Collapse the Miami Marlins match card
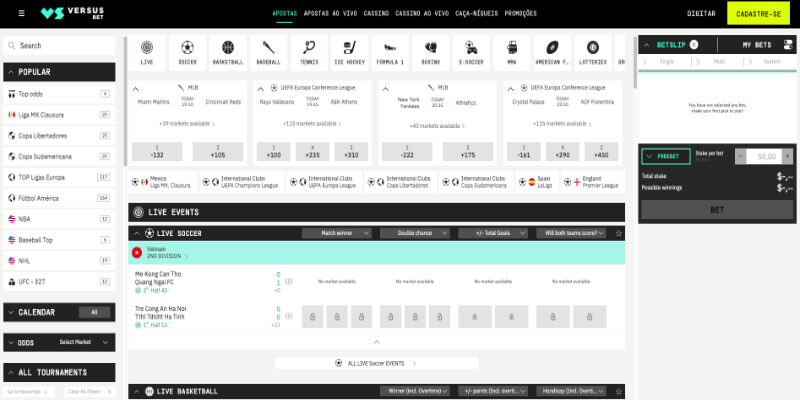800x400 pixels. pos(136,89)
